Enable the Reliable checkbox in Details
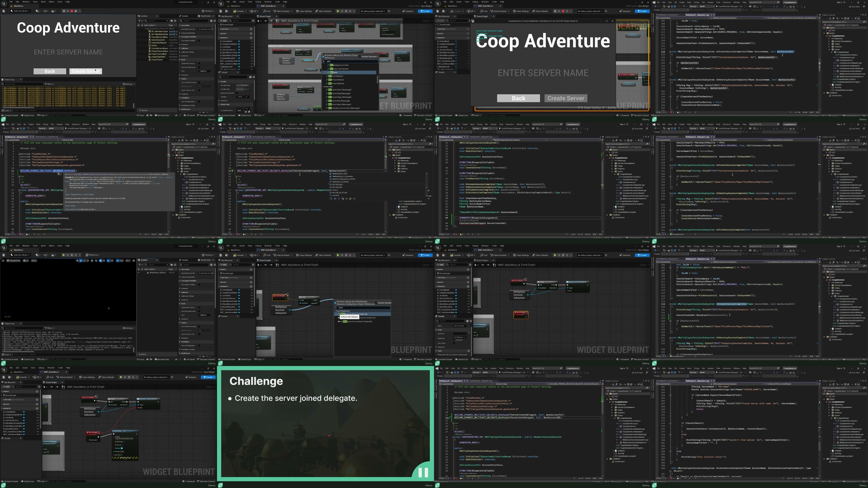868x488 pixels. [x=454, y=340]
